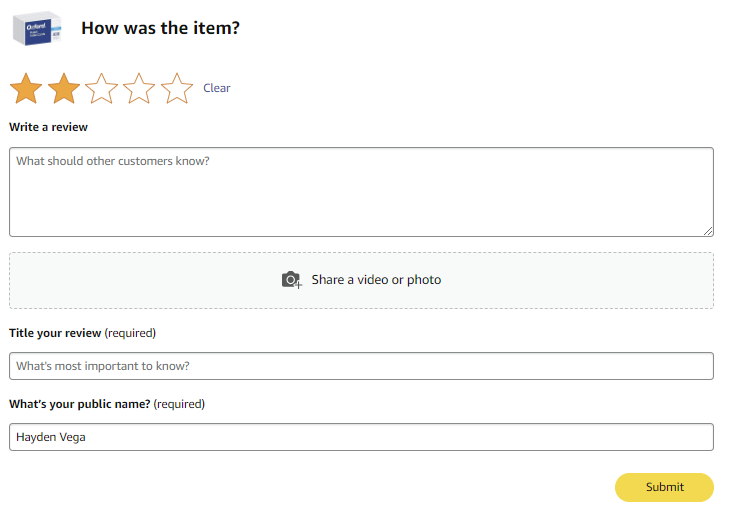
Task: Give a five-star rating
Action: coord(177,89)
